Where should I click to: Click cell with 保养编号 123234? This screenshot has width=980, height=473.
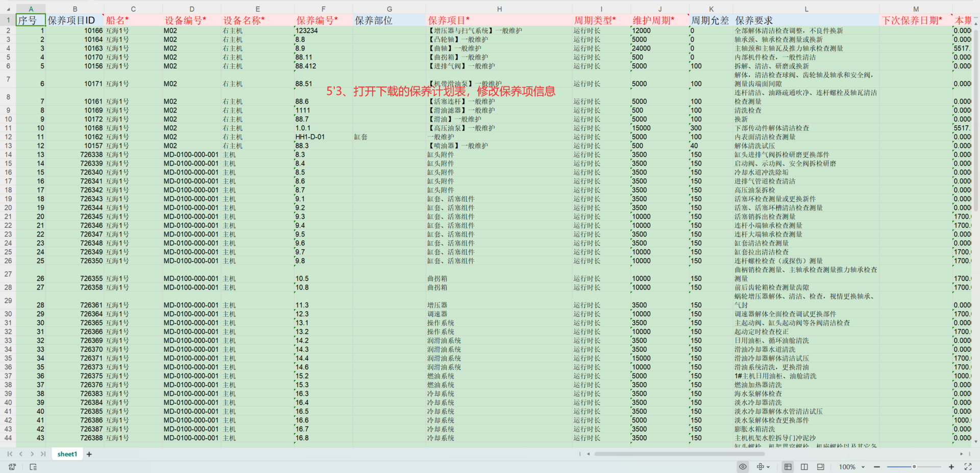pos(323,31)
